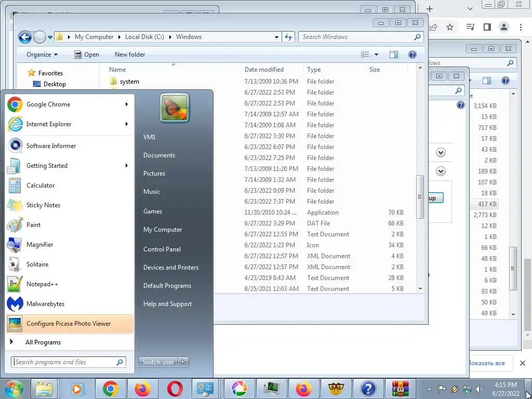Open Action Center flag in tray

pyautogui.click(x=442, y=389)
